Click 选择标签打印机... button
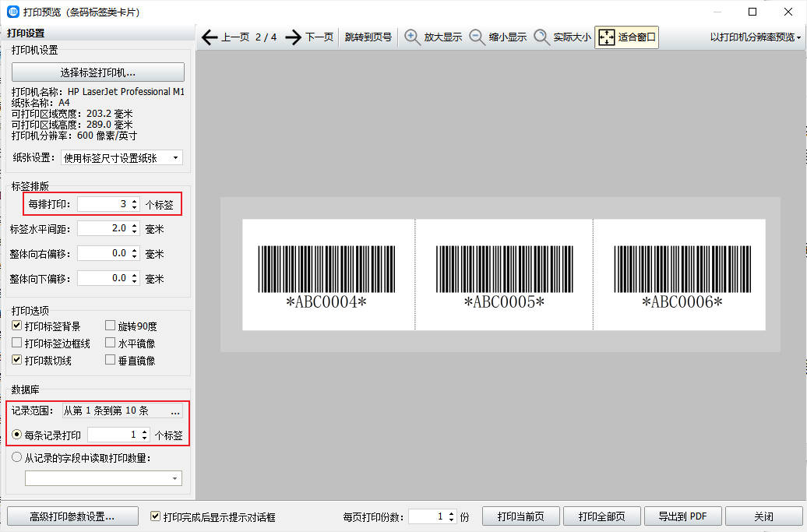 coord(98,72)
